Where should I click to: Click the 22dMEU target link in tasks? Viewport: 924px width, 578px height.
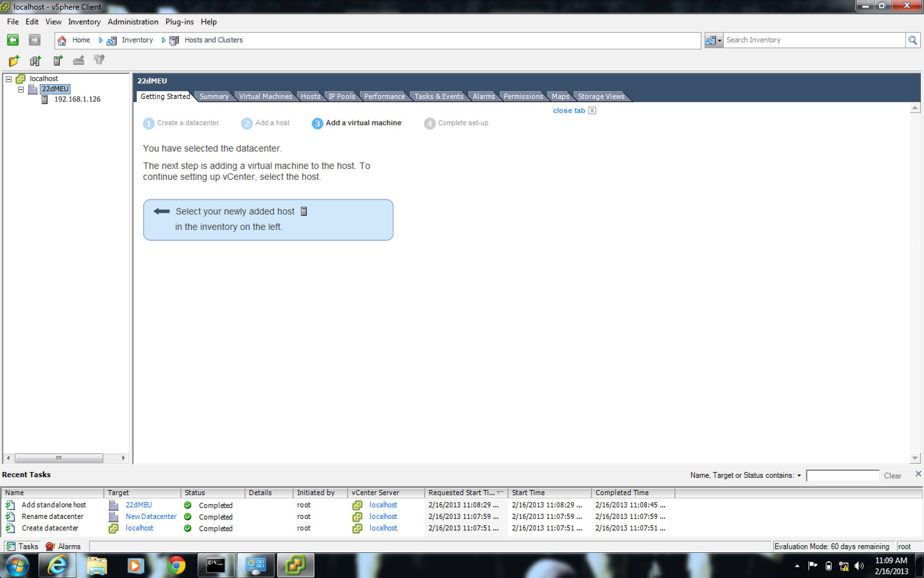pos(139,504)
